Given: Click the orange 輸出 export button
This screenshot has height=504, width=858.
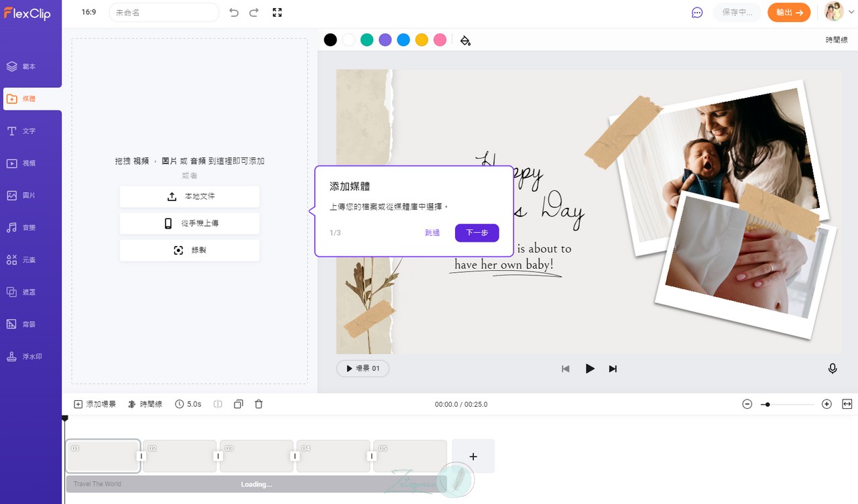Looking at the screenshot, I should [789, 12].
